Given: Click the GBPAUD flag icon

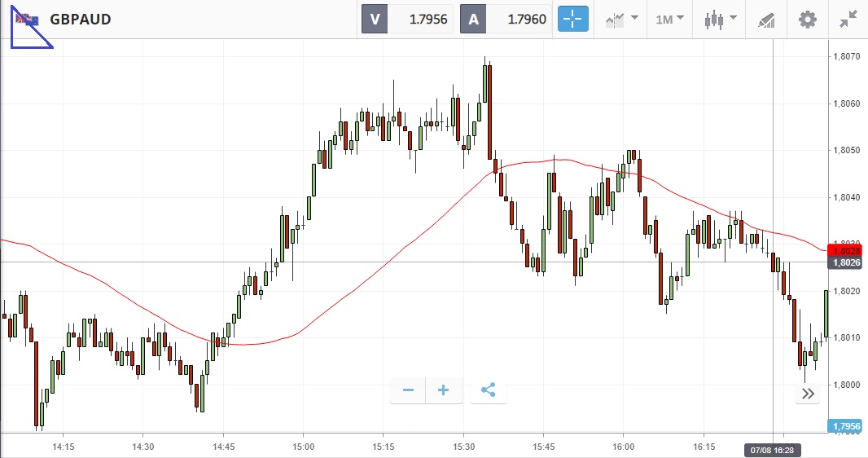Looking at the screenshot, I should [x=27, y=19].
